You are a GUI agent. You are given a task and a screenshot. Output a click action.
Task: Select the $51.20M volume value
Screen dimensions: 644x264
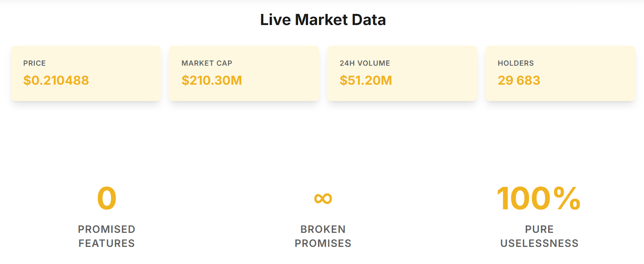pyautogui.click(x=365, y=80)
